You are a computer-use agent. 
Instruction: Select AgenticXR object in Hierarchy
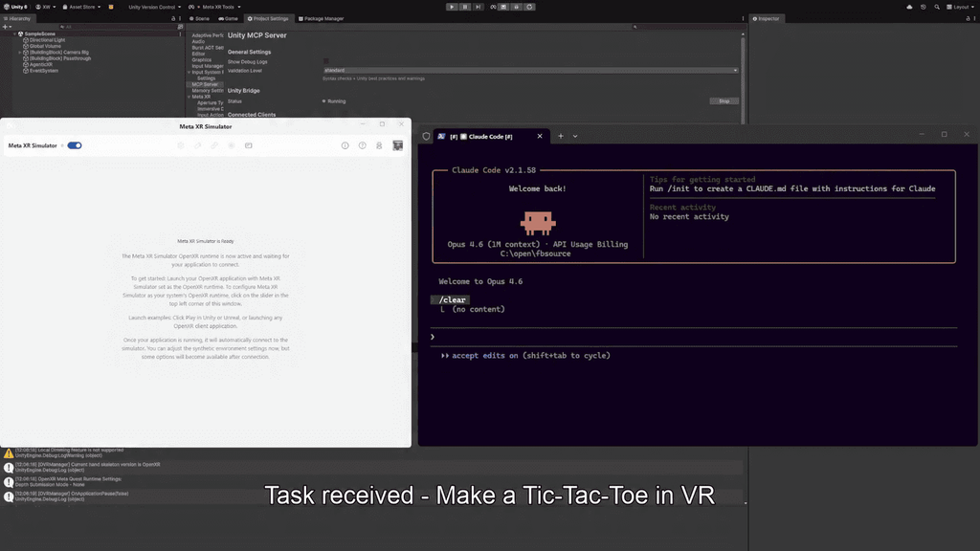click(x=41, y=64)
